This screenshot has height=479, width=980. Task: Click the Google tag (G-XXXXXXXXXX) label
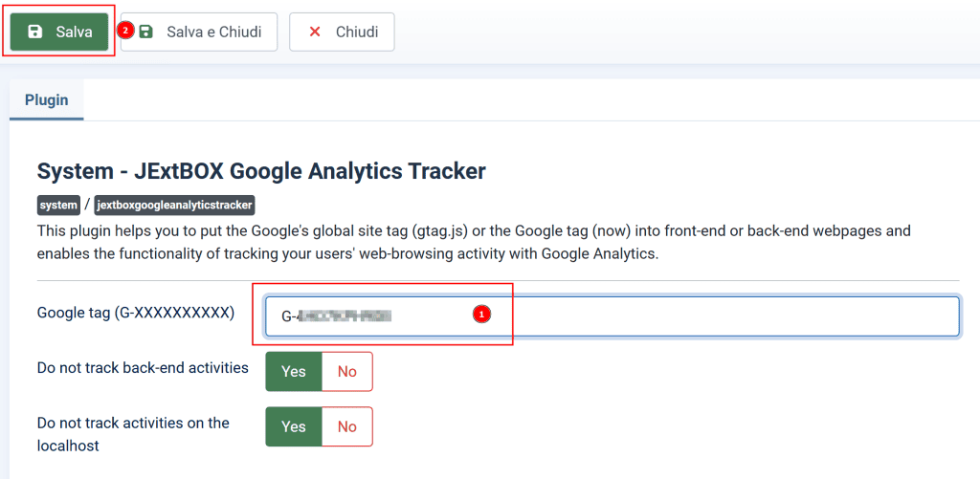click(x=136, y=313)
